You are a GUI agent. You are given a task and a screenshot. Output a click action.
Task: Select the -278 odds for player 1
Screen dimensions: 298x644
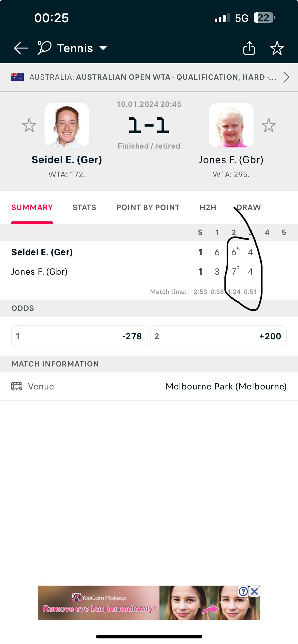tap(79, 336)
